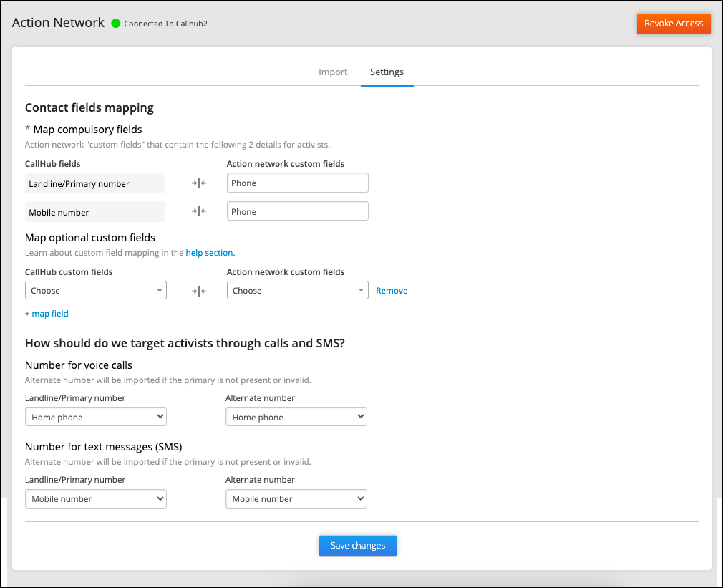Click the CallHub fields column label

(x=52, y=164)
